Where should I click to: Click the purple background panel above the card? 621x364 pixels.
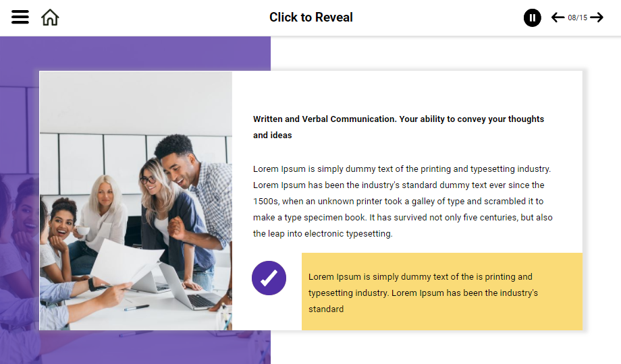click(x=135, y=53)
